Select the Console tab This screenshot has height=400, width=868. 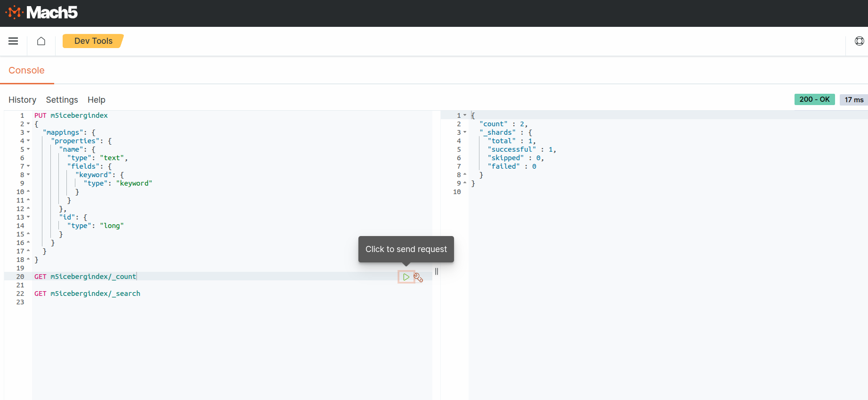click(26, 70)
